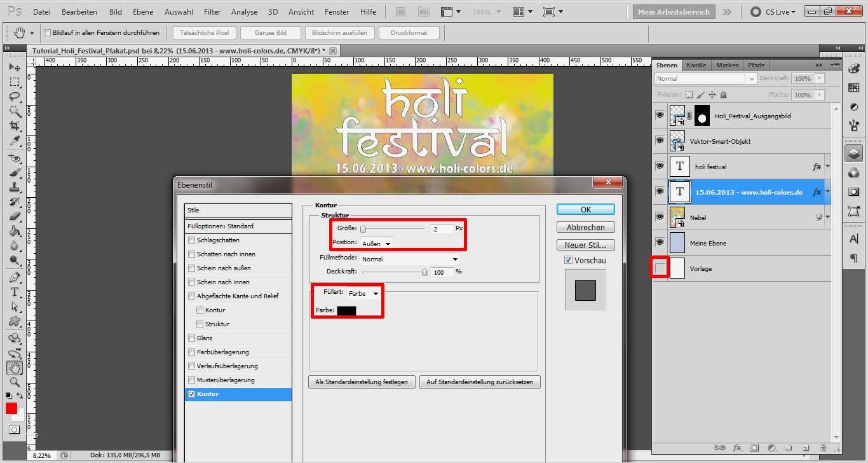Enable the Schein nach außen checkbox
Viewport: 868px width, 463px height.
192,268
